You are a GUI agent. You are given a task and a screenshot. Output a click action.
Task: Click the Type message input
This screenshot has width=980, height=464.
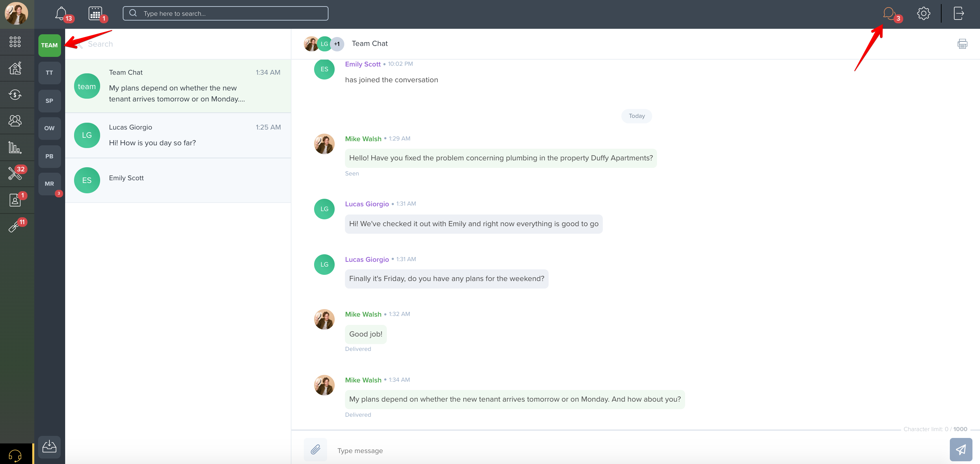[639, 451]
